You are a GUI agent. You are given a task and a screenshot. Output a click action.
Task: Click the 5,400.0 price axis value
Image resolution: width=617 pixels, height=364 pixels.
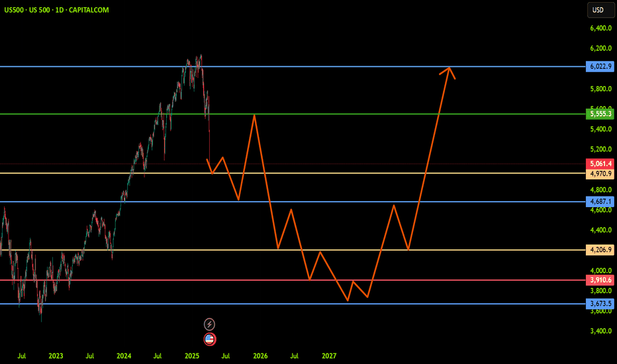pyautogui.click(x=601, y=129)
